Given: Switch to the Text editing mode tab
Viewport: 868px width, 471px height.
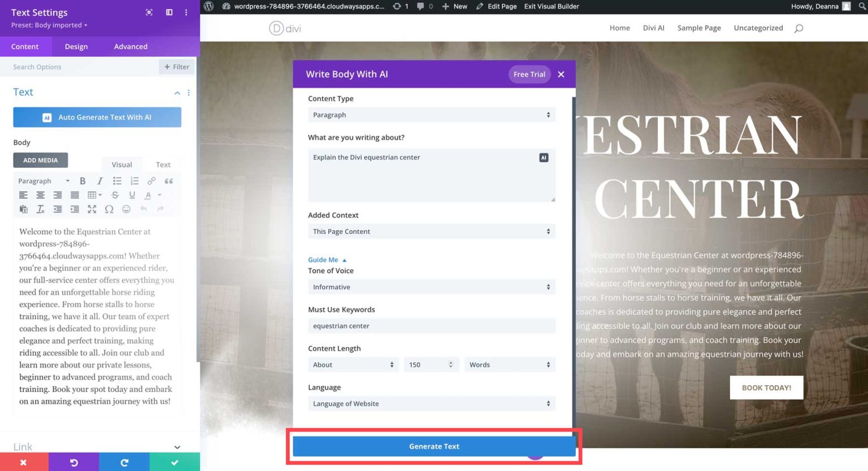Looking at the screenshot, I should tap(163, 164).
